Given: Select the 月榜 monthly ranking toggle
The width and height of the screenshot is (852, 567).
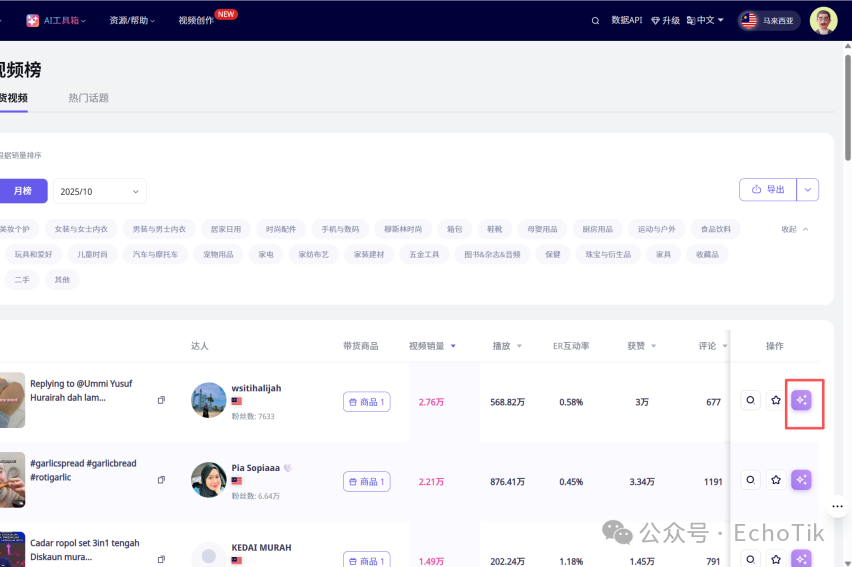Looking at the screenshot, I should click(x=21, y=191).
